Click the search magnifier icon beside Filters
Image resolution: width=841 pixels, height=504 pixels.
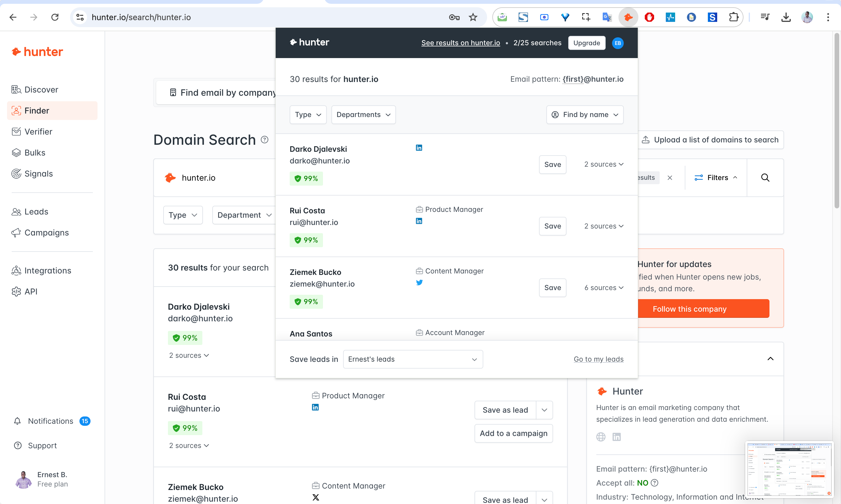click(765, 178)
